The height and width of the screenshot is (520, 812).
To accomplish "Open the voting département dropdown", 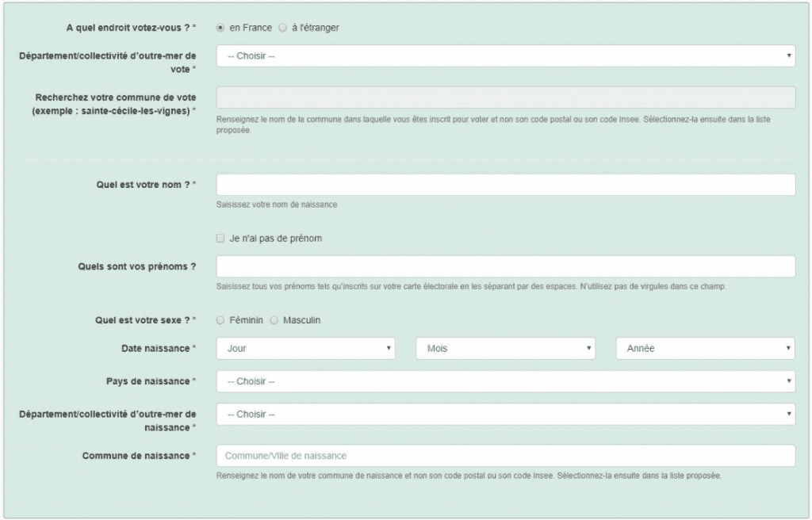I will [505, 56].
